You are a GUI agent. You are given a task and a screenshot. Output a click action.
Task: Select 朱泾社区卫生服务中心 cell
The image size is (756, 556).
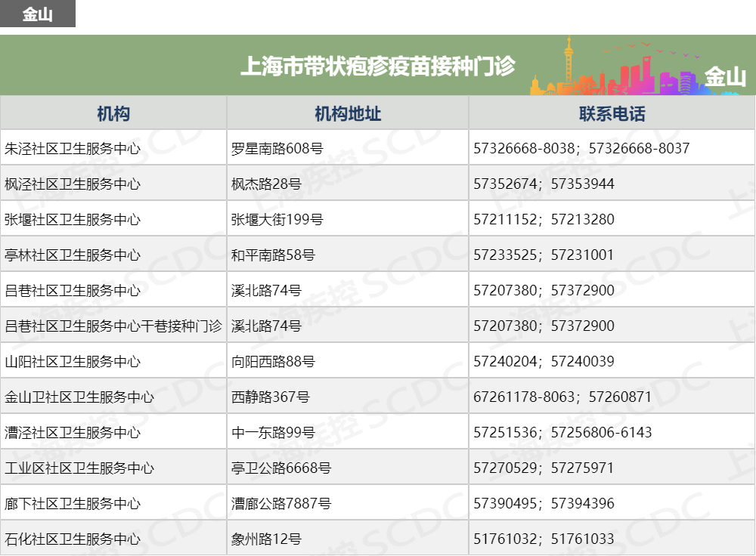point(113,148)
